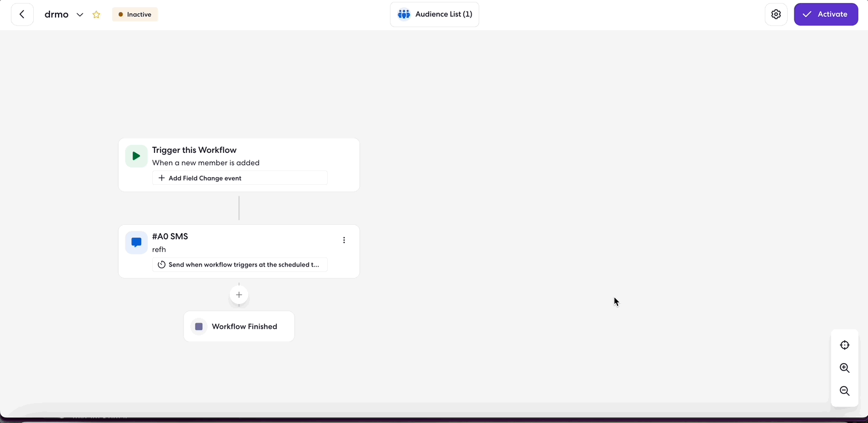Click the purple square icon on Workflow Finished
The width and height of the screenshot is (868, 423).
tap(199, 326)
